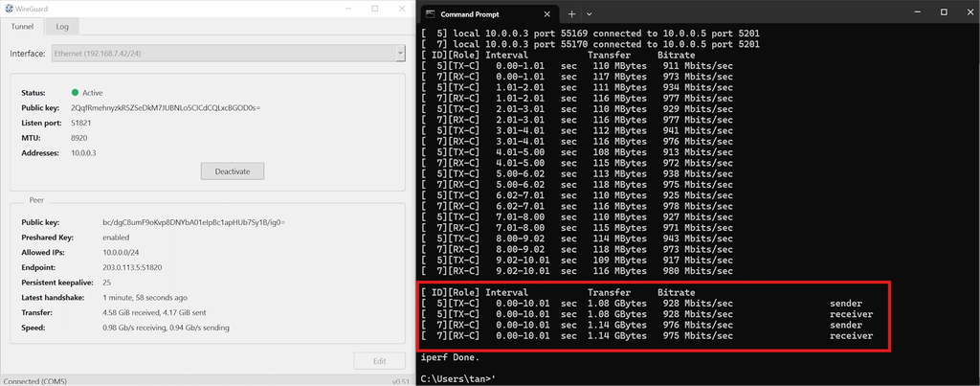Switch to the Log tab in WireGuard
This screenshot has width=980, height=386.
point(62,27)
